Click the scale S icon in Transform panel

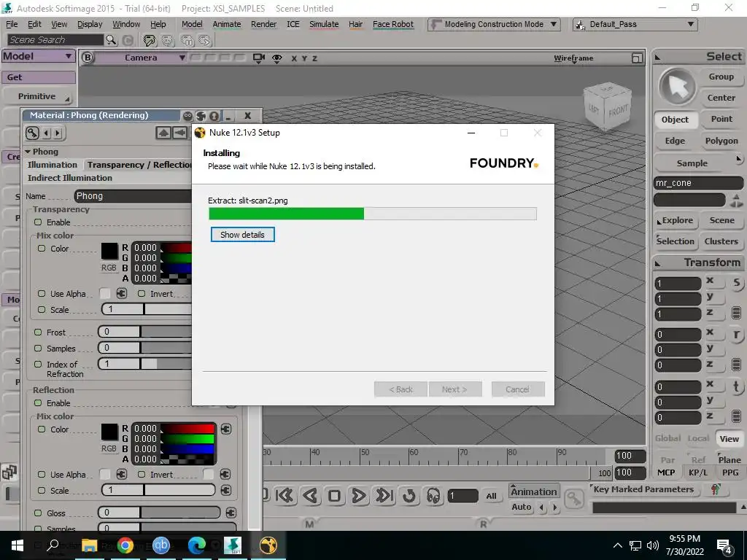[x=737, y=283]
